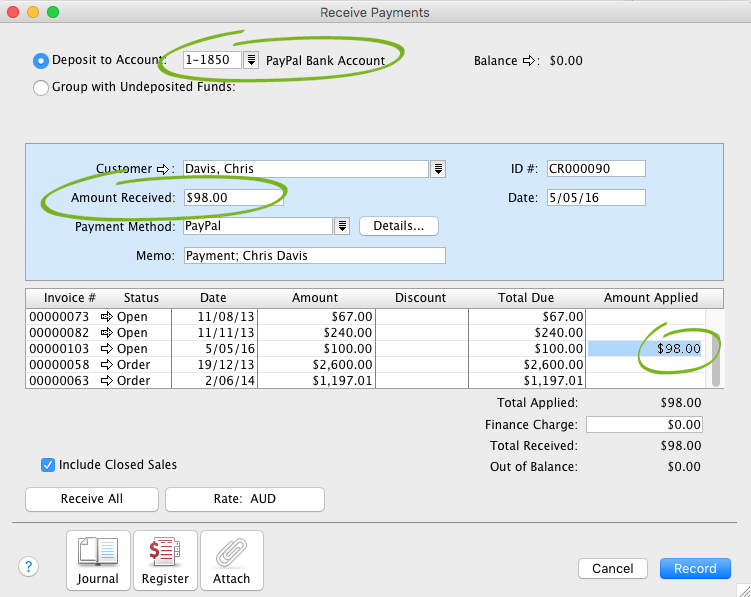The height and width of the screenshot is (597, 751).
Task: Click the Amount Received input field
Action: [x=234, y=198]
